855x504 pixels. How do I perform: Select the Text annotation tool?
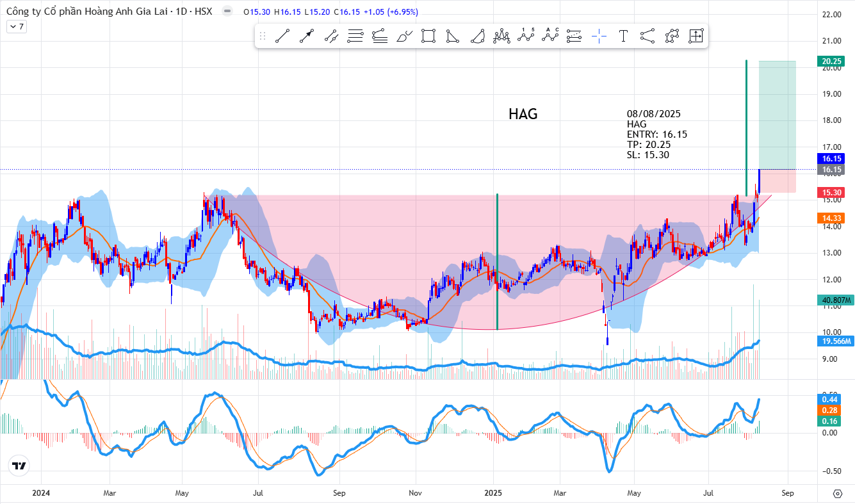pos(623,37)
